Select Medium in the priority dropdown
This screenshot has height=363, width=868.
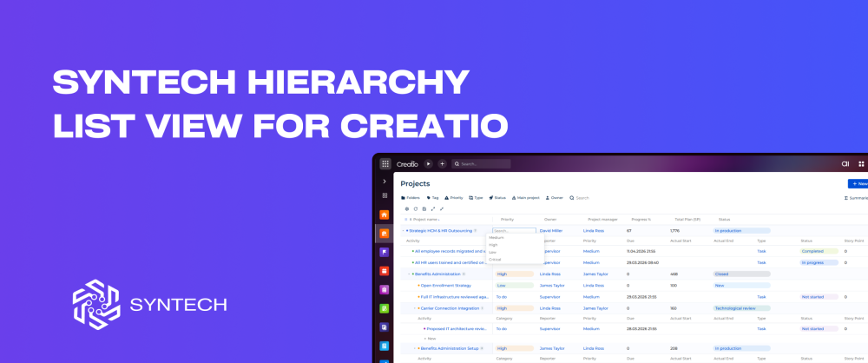(x=496, y=237)
